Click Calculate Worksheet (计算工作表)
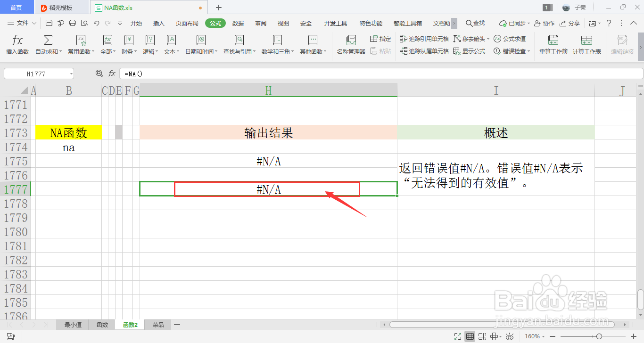 click(587, 45)
